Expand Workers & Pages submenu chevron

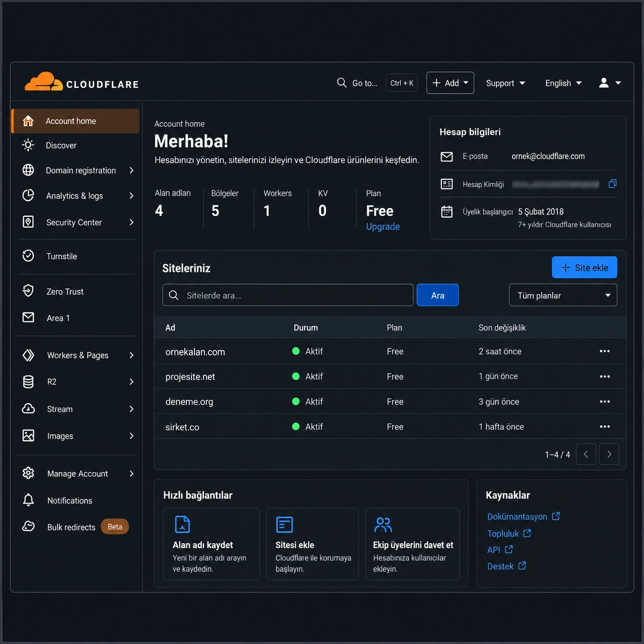tap(131, 355)
